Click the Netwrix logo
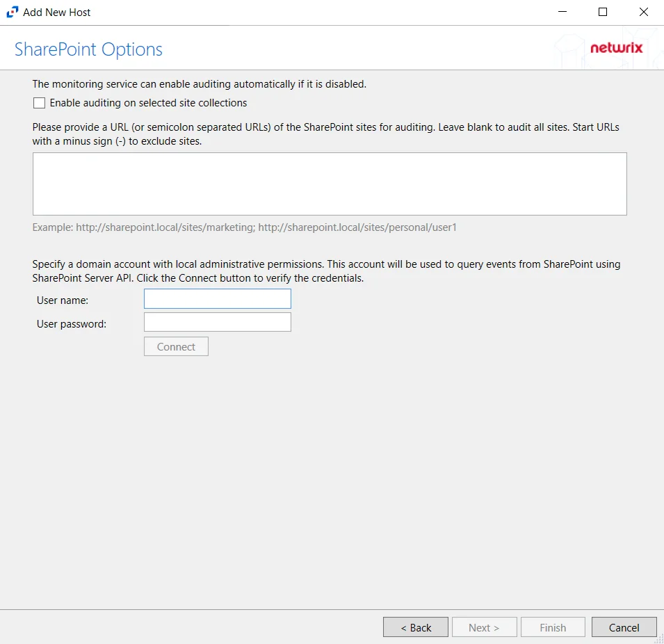 click(616, 48)
